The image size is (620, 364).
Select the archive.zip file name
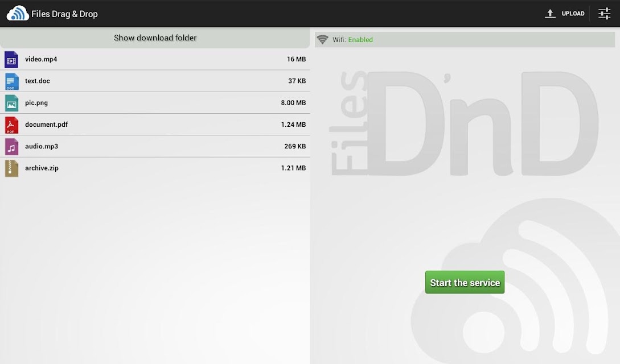point(42,168)
